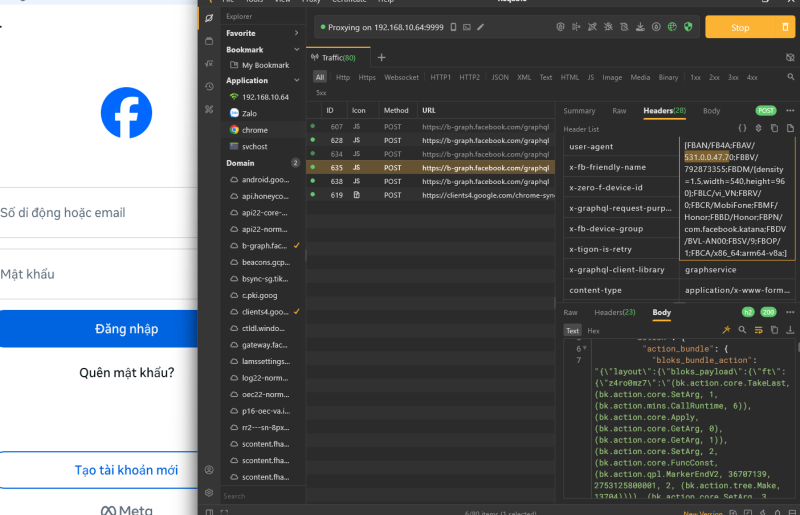The image size is (800, 515).
Task: Click the orange Stop proxy button
Action: (740, 27)
